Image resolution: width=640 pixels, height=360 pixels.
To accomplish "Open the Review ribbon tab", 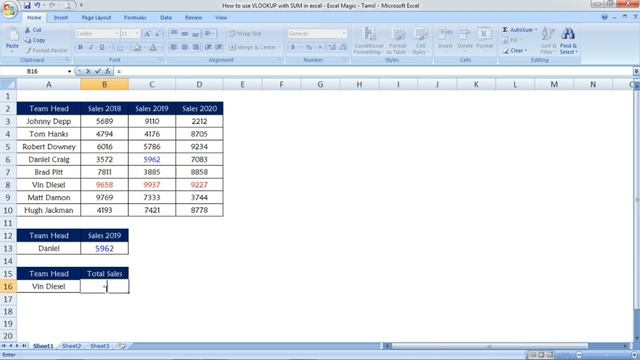I will (x=193, y=18).
